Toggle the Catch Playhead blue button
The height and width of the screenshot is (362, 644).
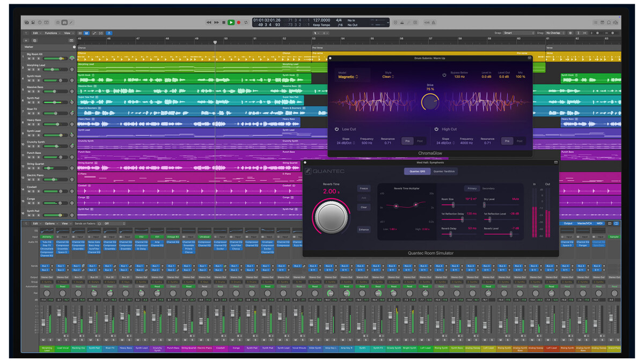point(109,33)
